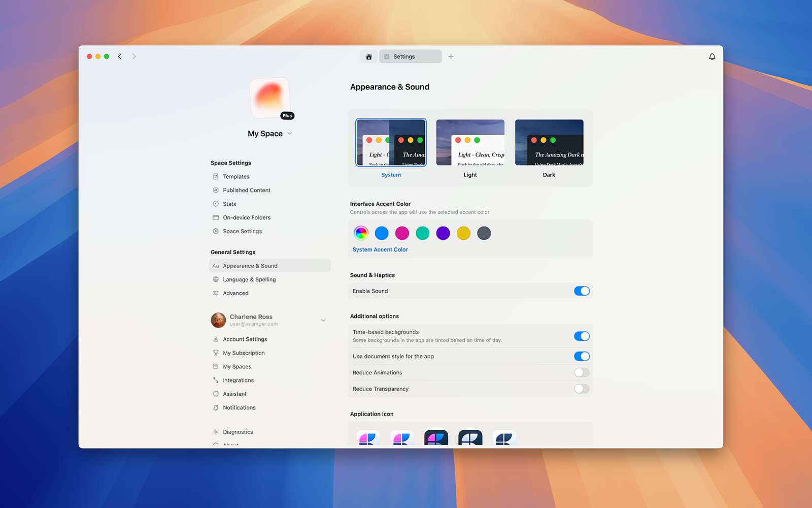Expand the My Space dropdown chevron
This screenshot has height=508, width=812.
(x=290, y=134)
